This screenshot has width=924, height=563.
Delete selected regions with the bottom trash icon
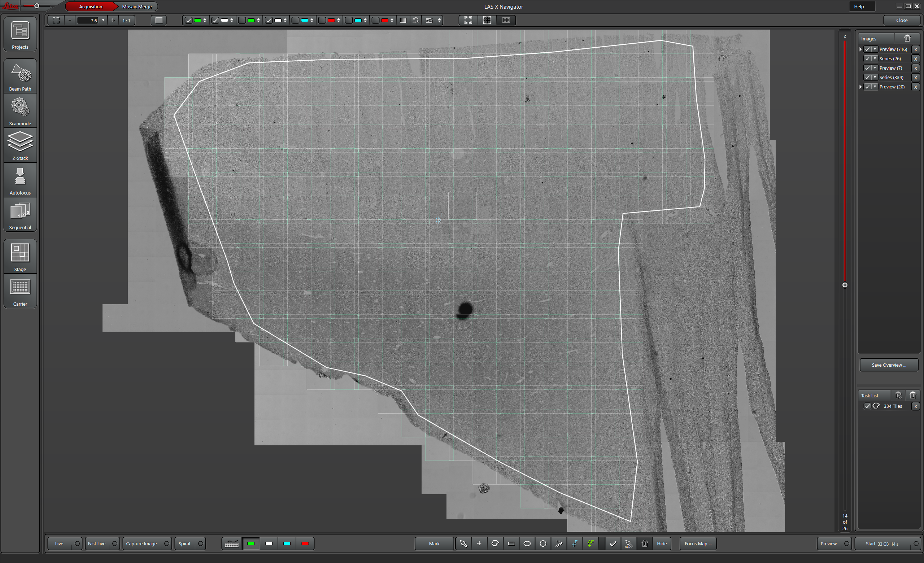point(645,544)
